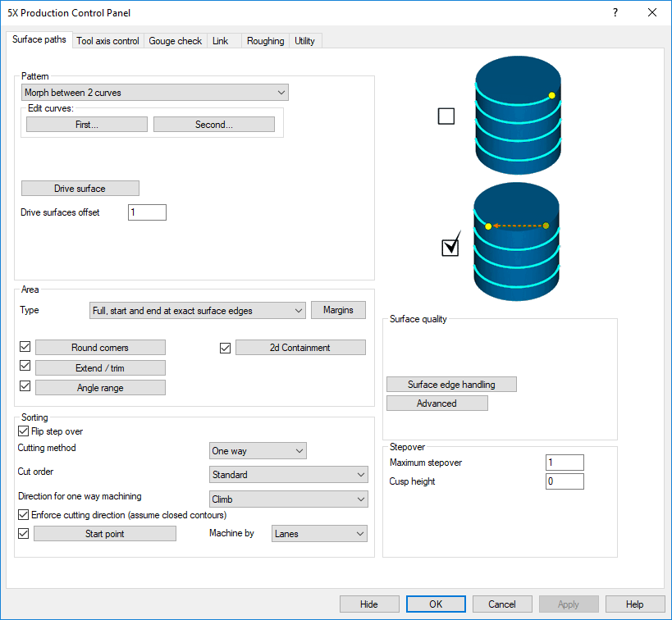Open Round corners settings button

point(100,348)
